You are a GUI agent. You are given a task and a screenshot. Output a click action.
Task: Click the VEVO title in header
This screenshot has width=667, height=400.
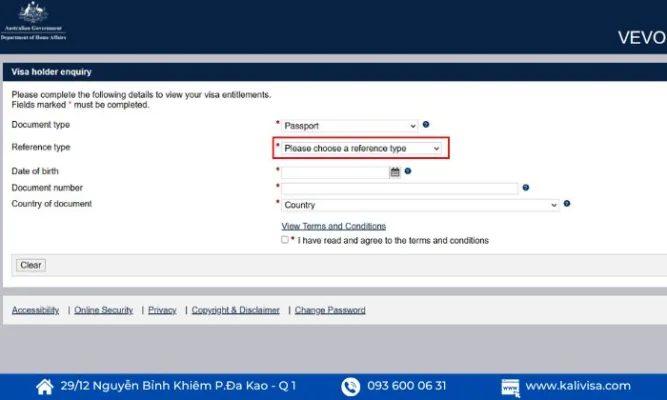click(641, 38)
